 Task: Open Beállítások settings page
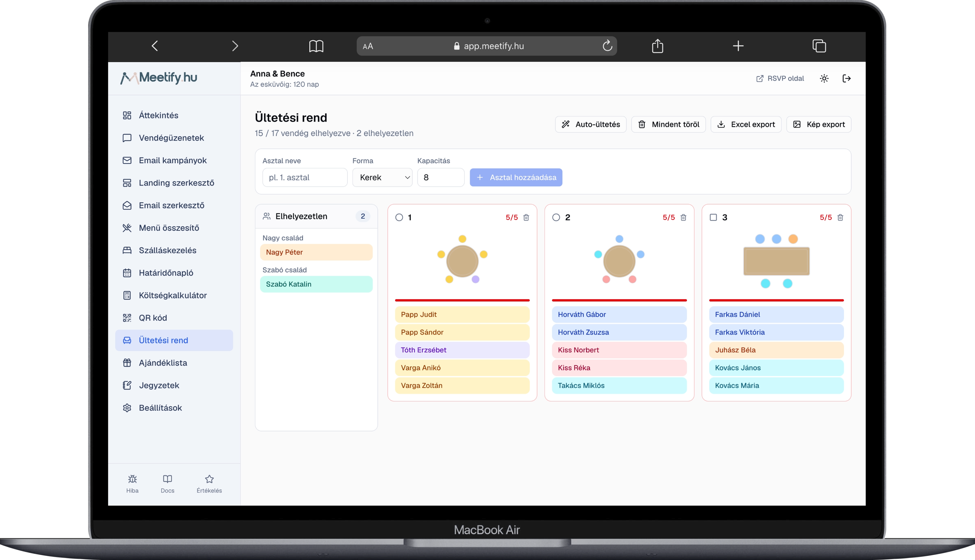point(174,408)
